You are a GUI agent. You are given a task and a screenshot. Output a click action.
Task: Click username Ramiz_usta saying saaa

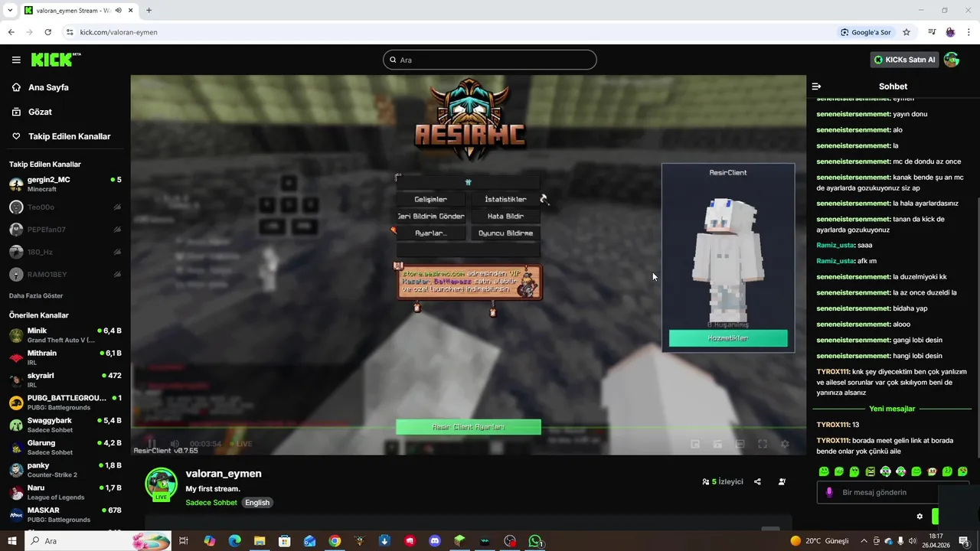(835, 245)
